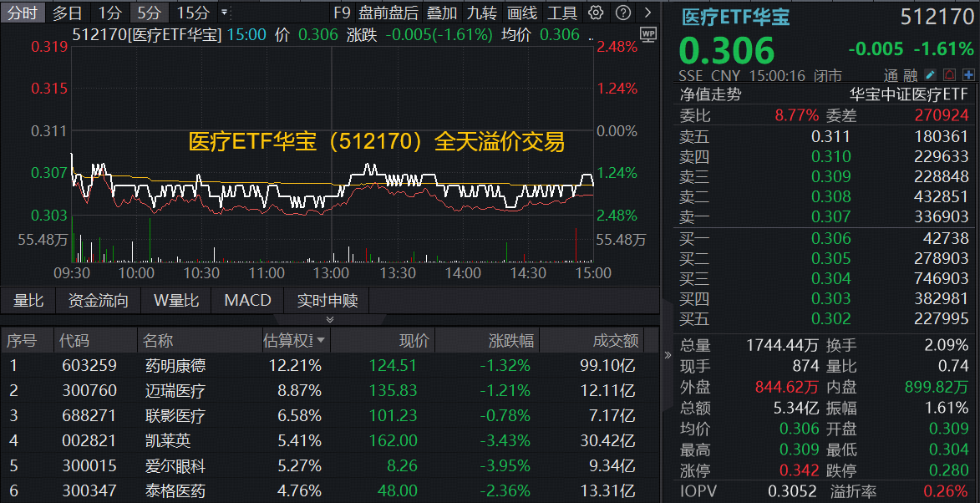
Task: Click the 买五 bid price 0.302
Action: [830, 318]
